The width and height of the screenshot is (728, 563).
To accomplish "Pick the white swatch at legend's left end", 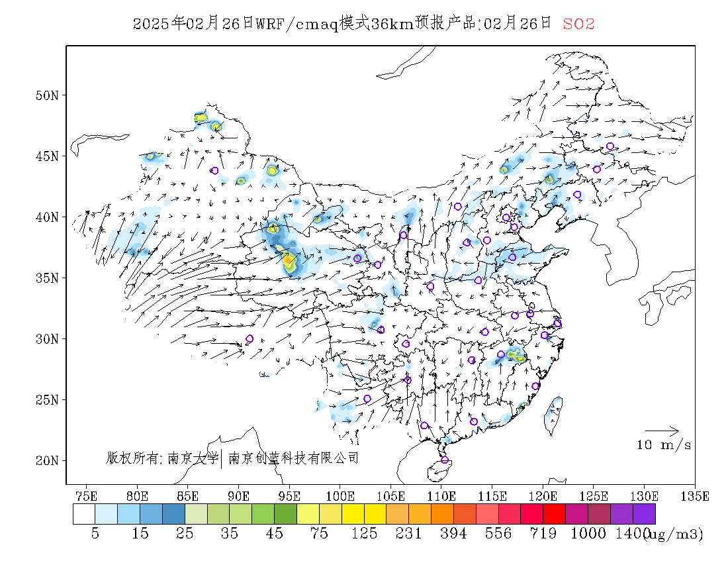I will click(x=84, y=514).
